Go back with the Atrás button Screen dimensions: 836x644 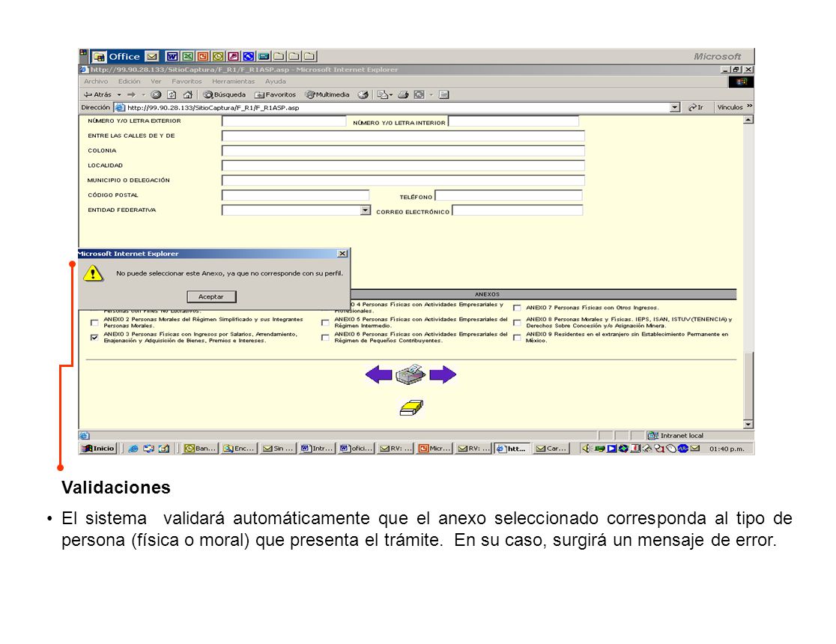(97, 95)
